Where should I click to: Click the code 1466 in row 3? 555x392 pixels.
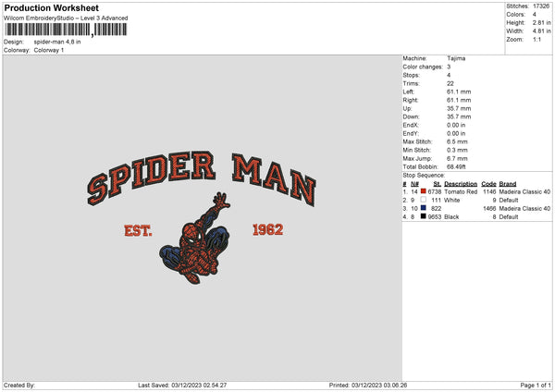[x=489, y=208]
